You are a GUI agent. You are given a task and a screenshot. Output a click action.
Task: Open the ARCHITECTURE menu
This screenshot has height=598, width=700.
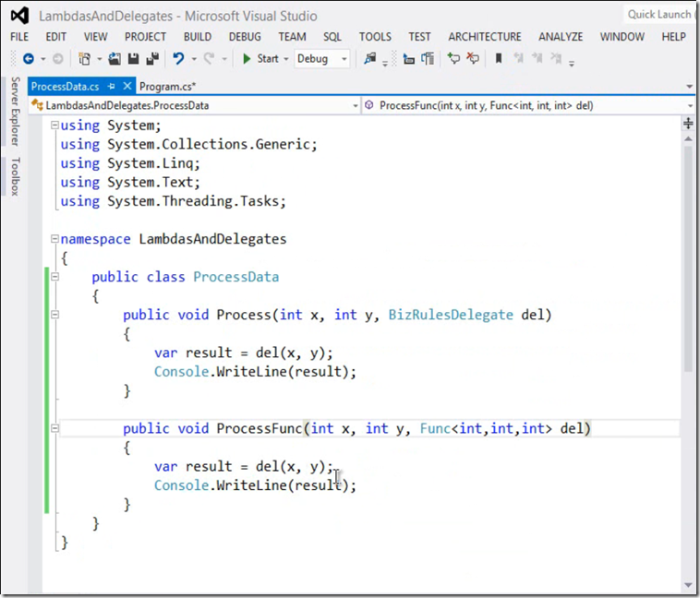click(485, 37)
